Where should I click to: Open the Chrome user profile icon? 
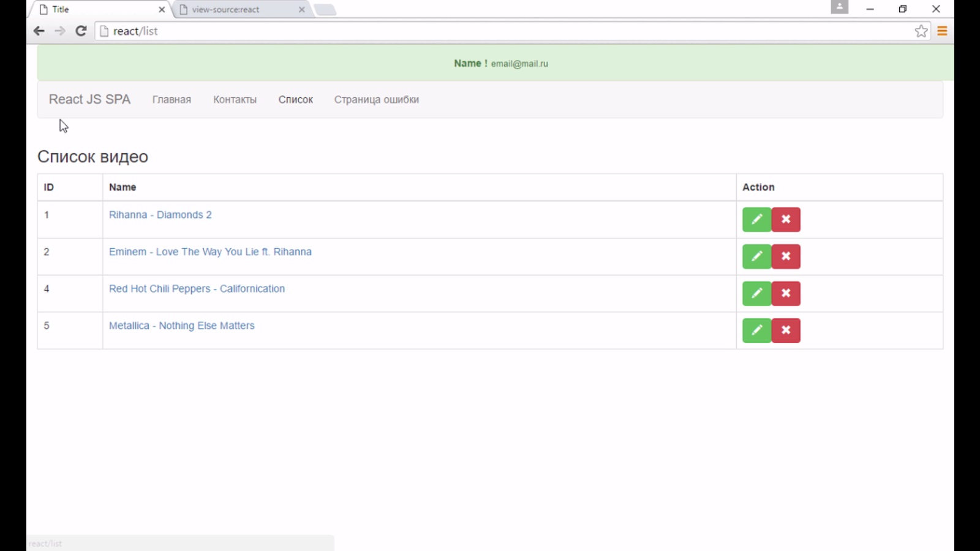click(x=839, y=7)
